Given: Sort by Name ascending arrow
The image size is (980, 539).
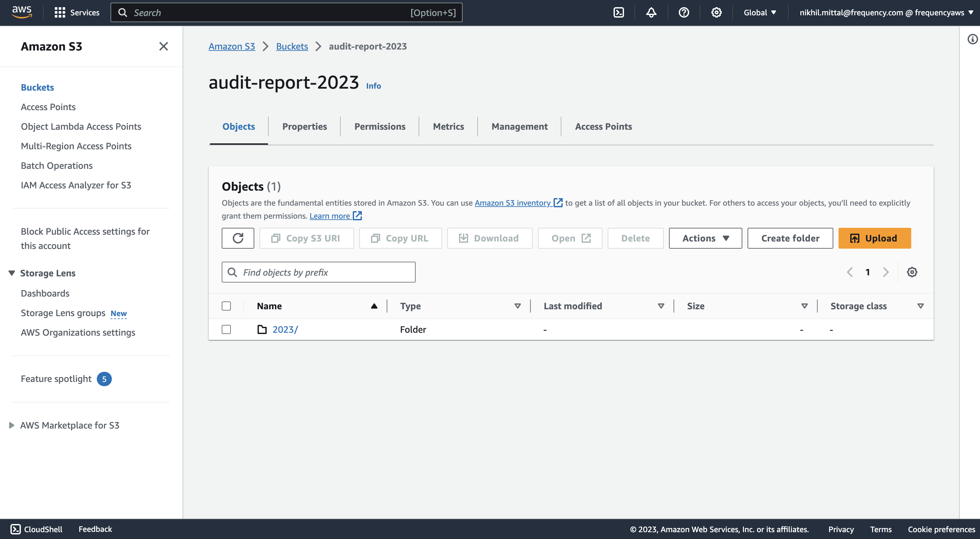Looking at the screenshot, I should point(374,306).
